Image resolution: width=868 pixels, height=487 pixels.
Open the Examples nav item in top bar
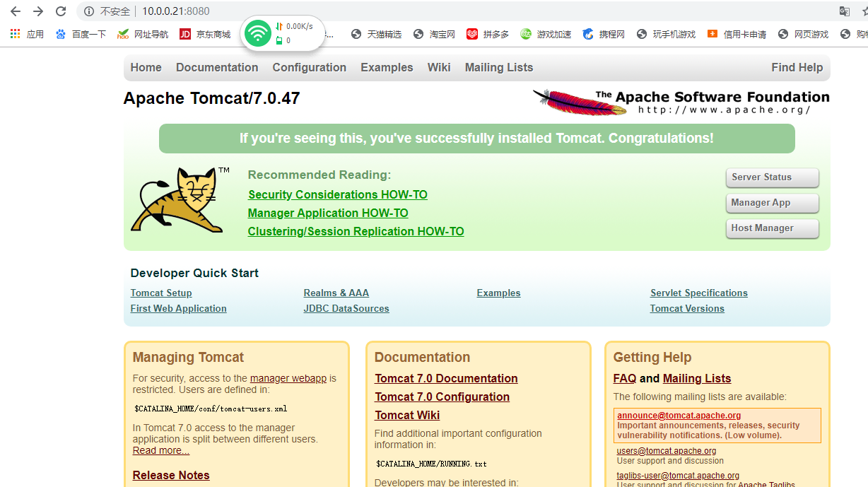[387, 67]
